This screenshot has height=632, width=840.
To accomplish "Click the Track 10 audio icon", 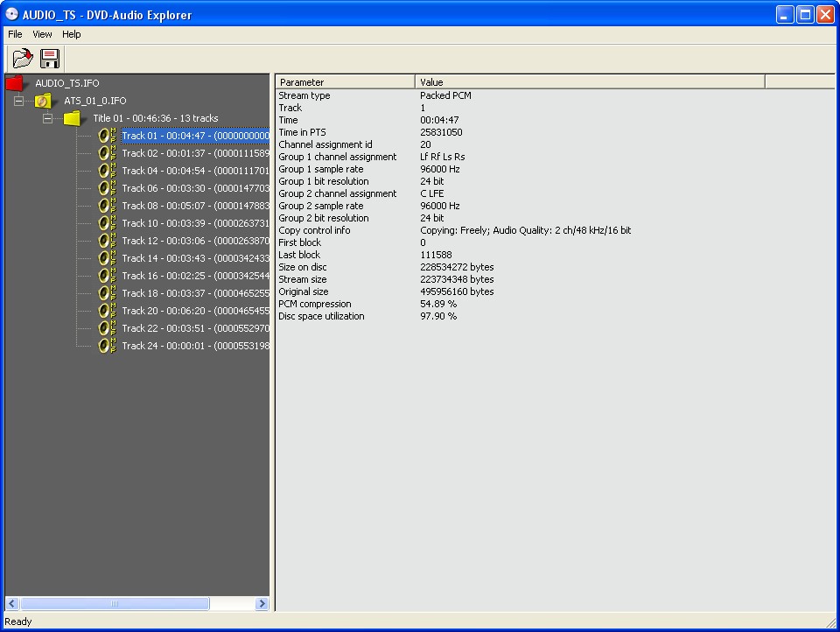I will pos(107,223).
